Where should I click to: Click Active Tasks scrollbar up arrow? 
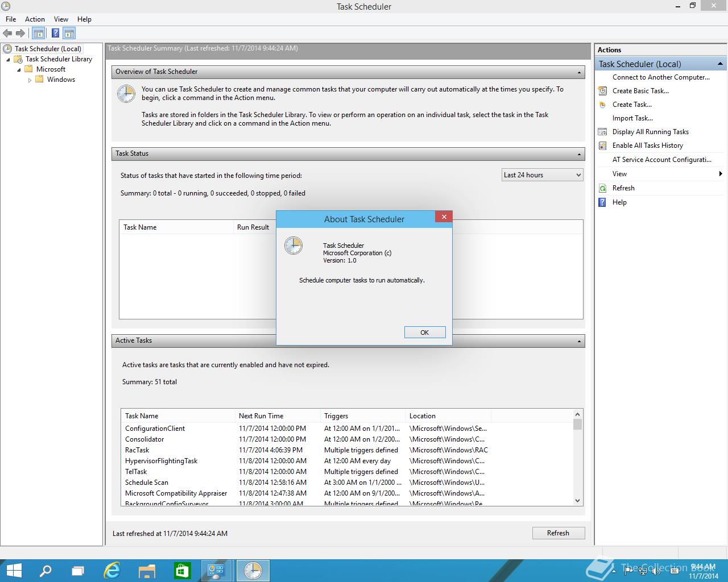click(x=578, y=414)
